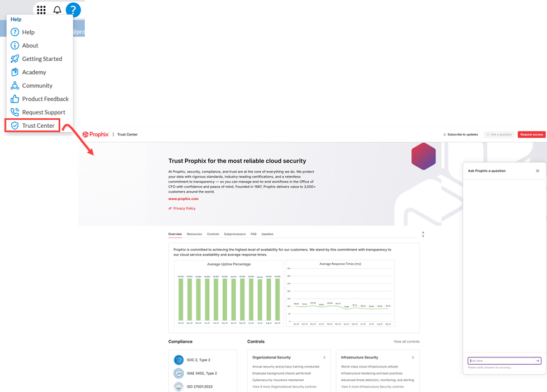547x392 pixels.
Task: Close the Ask Prophix a question panel
Action: click(538, 171)
